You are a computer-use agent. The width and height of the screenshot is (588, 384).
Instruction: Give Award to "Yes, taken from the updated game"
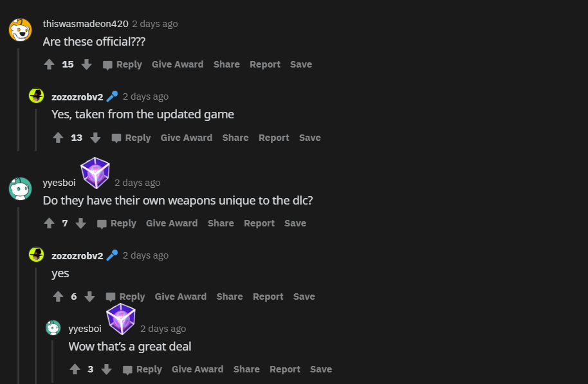(187, 138)
